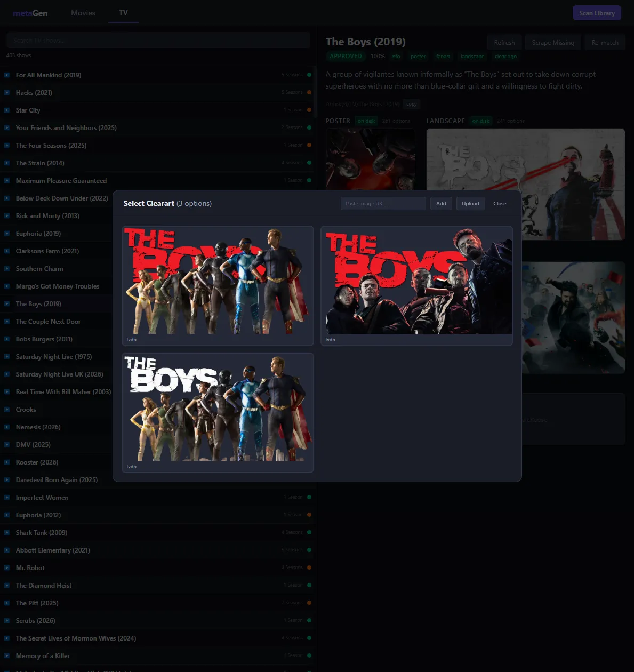Click play icon beside Star City
The height and width of the screenshot is (672, 634).
coord(7,110)
